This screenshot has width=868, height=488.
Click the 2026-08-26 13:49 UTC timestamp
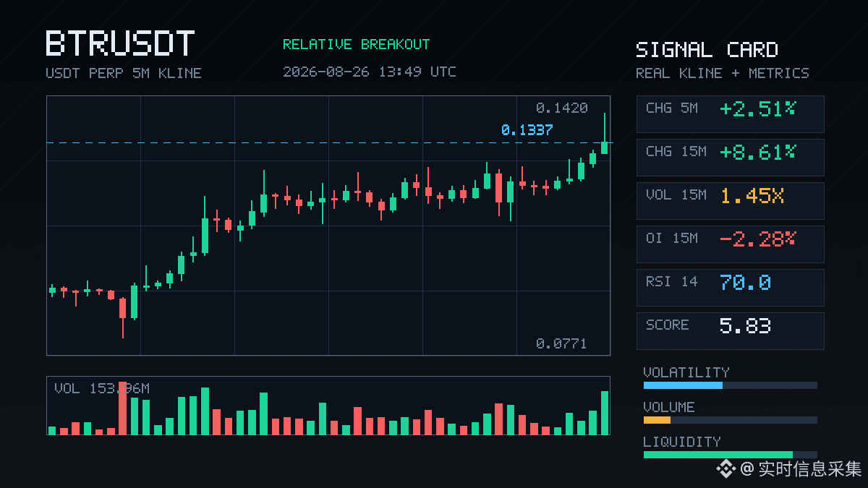click(x=369, y=72)
